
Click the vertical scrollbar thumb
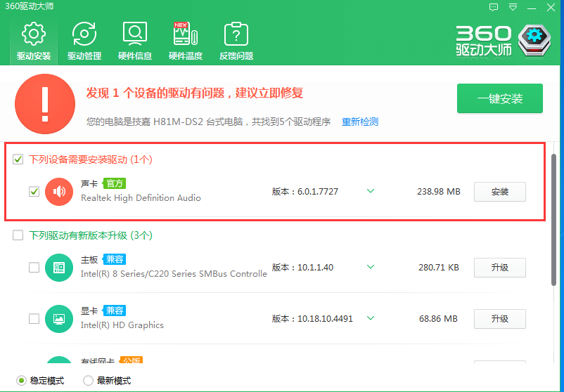pyautogui.click(x=554, y=220)
